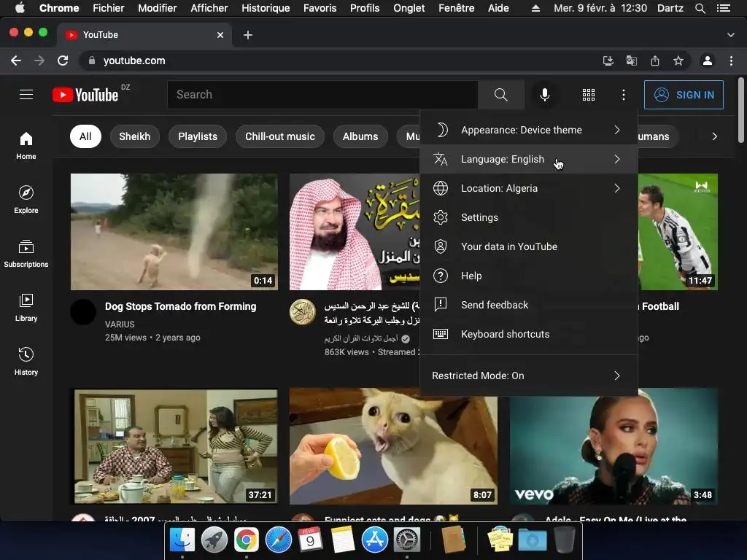Open Chrome's three-dot menu
This screenshot has height=560, width=747.
tap(731, 61)
